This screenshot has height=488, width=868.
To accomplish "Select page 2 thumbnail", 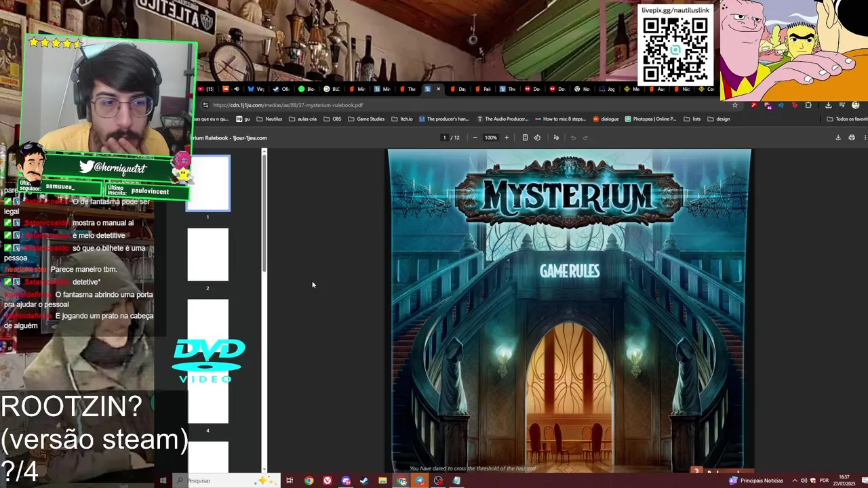I will pos(208,254).
